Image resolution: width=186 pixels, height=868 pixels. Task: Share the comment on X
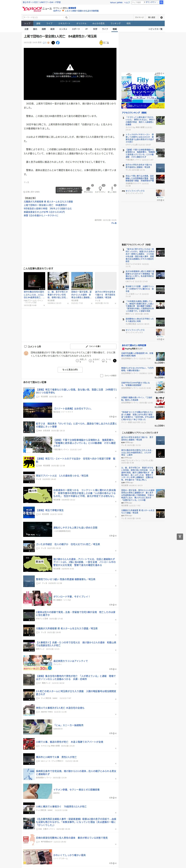click(x=114, y=361)
